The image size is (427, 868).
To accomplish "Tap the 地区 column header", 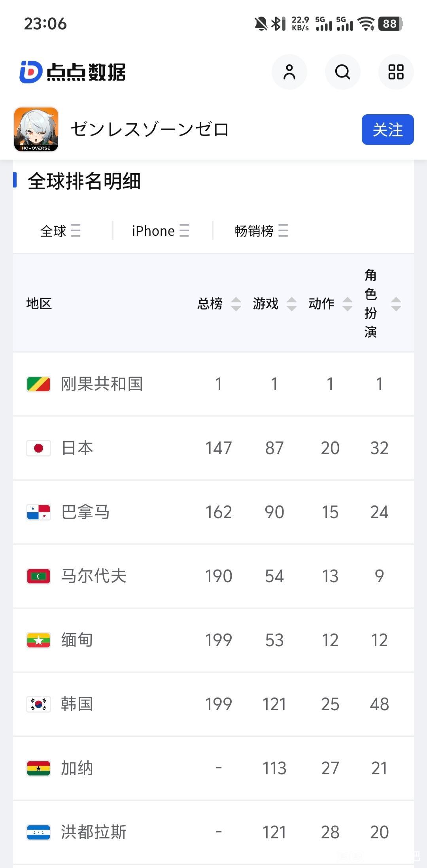I will [39, 304].
